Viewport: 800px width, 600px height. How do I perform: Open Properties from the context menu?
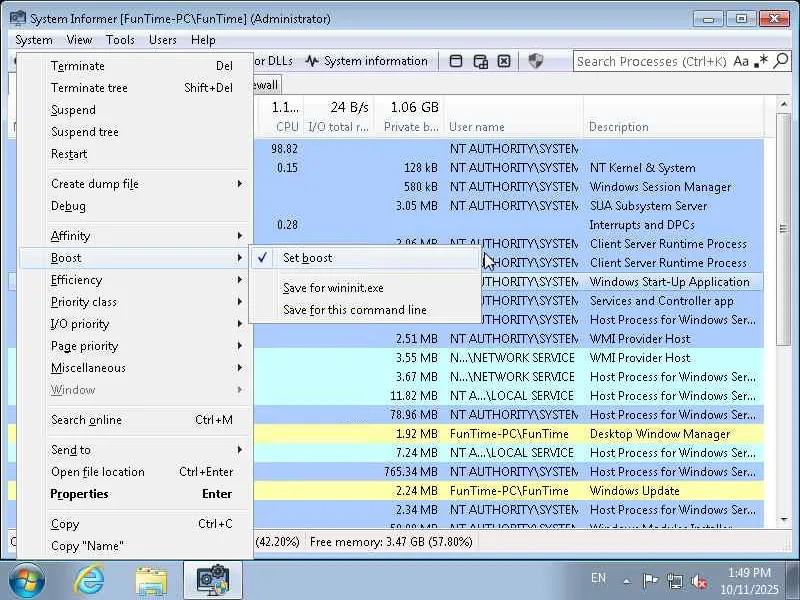pyautogui.click(x=135, y=493)
